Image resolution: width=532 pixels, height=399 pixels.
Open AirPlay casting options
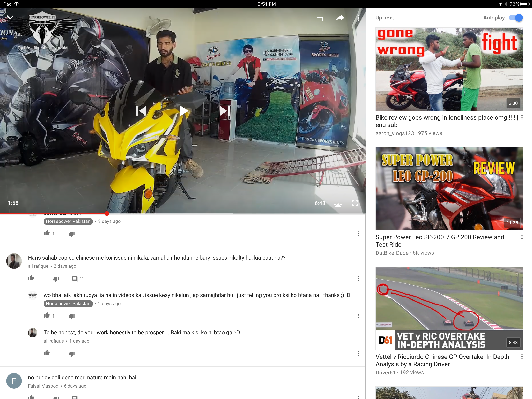[x=338, y=203]
